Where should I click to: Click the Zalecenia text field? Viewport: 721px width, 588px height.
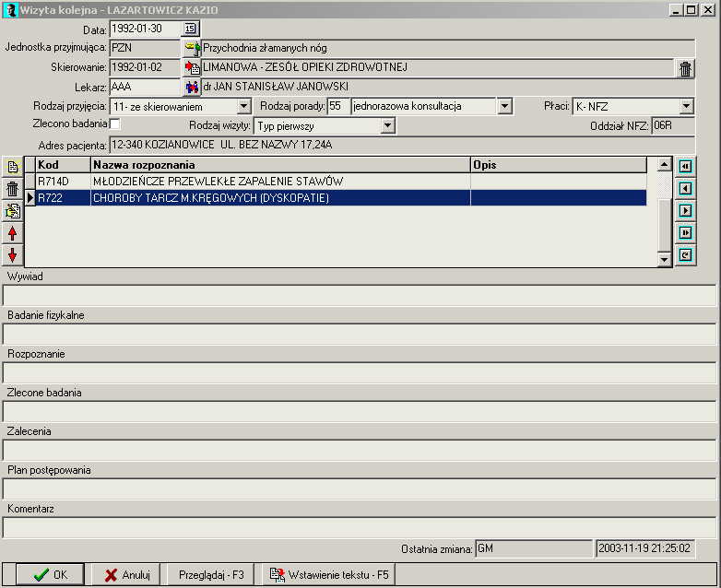click(x=360, y=450)
